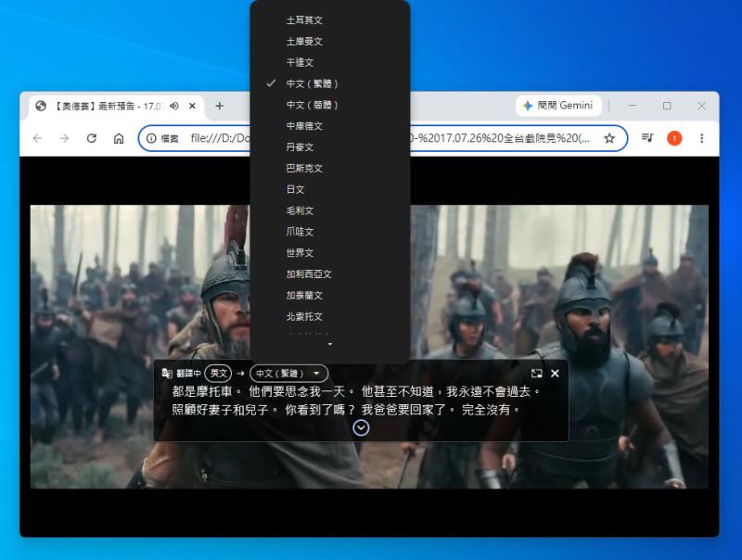Expand captions with the circled chevron
Screen dimensions: 742x560
361,428
